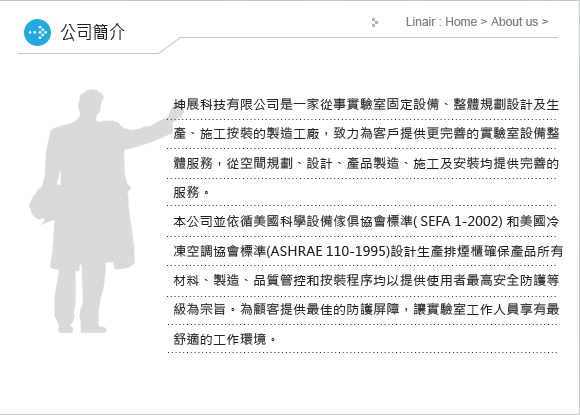Click the separator arrow after Home
This screenshot has height=415, width=580.
pos(484,22)
